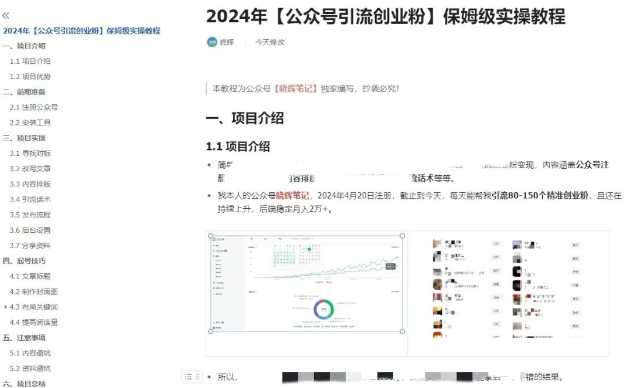The height and width of the screenshot is (388, 629).
Task: Click the red 晓辉笔记 link in bullet paragraph
Action: click(x=292, y=195)
